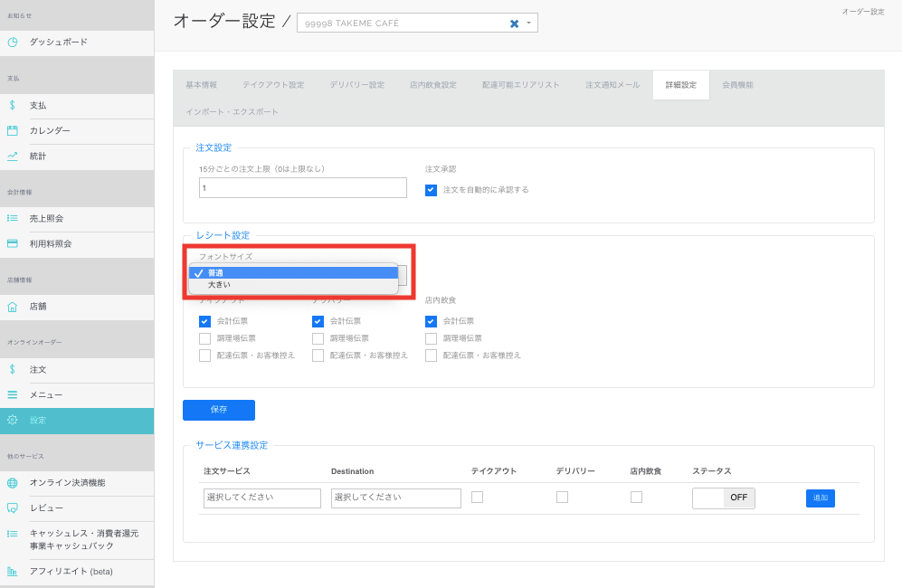Click the 売上照会 list icon
Image resolution: width=902 pixels, height=588 pixels.
pyautogui.click(x=12, y=218)
